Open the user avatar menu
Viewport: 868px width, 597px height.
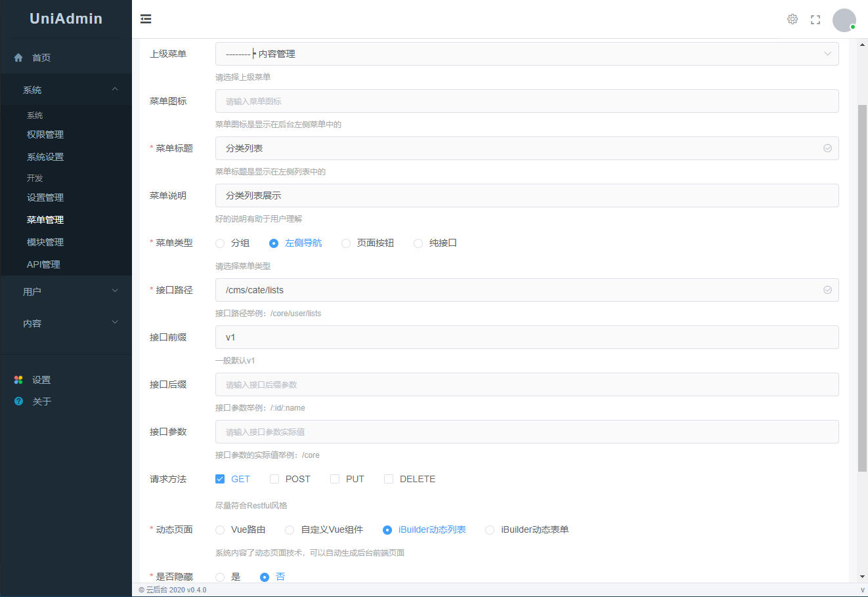844,20
